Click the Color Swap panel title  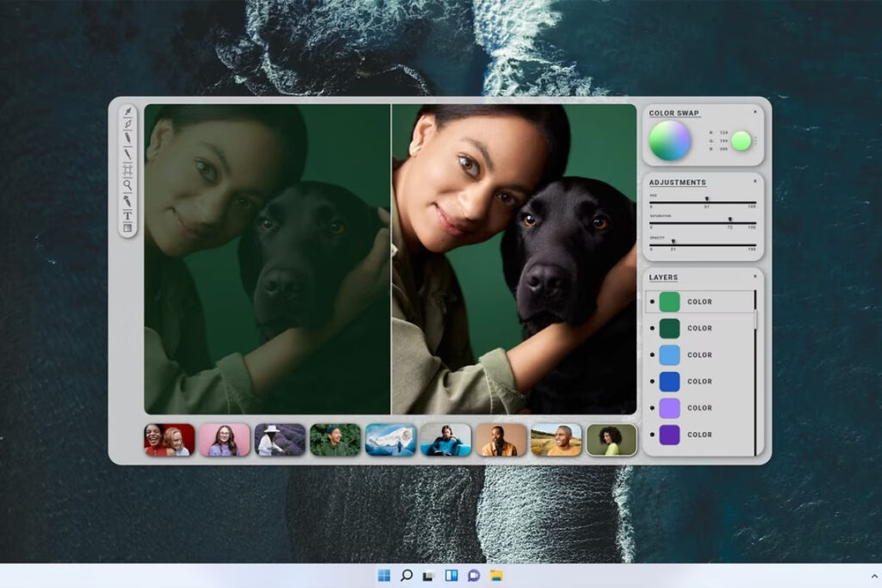(674, 114)
